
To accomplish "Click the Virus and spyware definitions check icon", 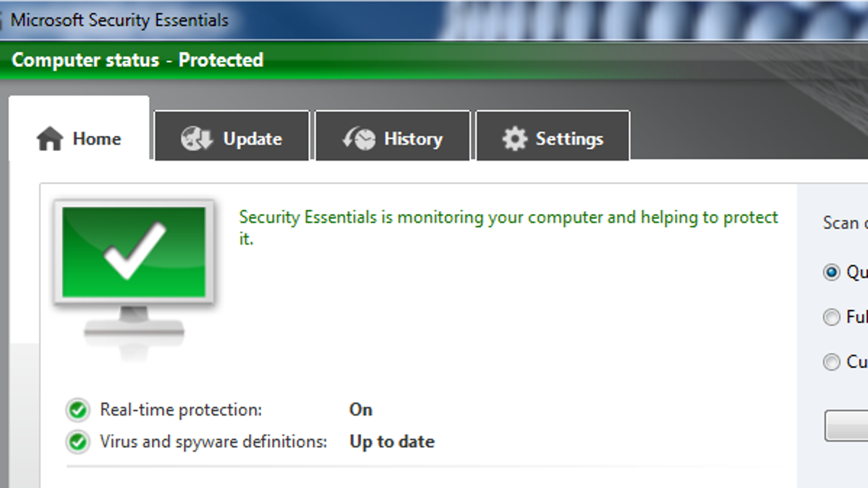I will coord(77,441).
